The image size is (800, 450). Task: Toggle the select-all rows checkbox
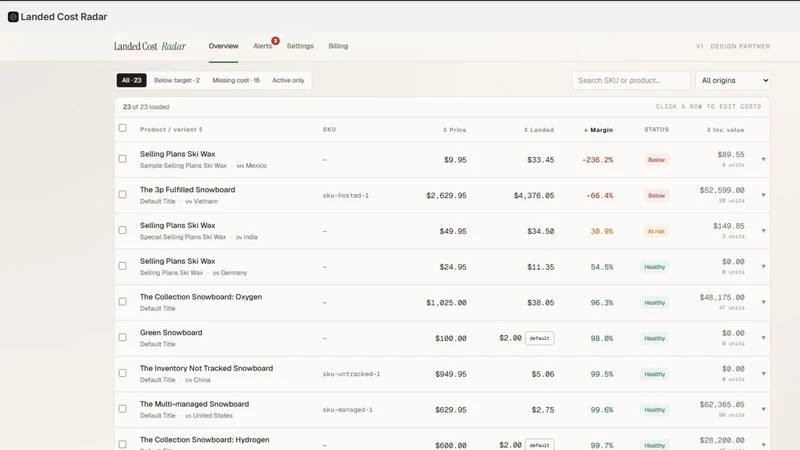[122, 128]
